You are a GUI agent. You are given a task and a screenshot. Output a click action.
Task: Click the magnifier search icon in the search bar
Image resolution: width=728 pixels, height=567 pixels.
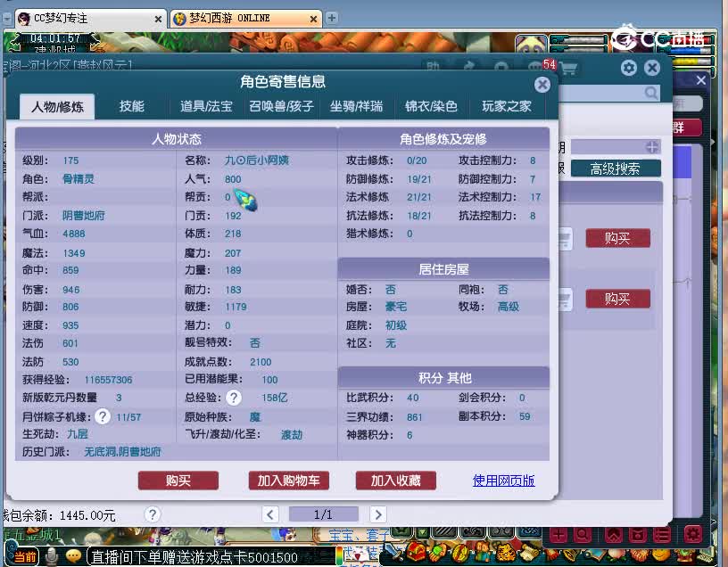651,94
